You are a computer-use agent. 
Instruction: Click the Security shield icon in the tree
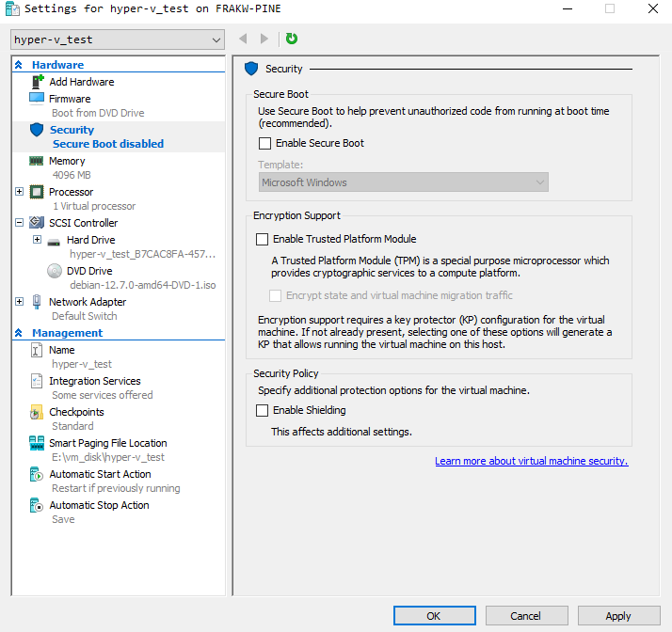37,130
